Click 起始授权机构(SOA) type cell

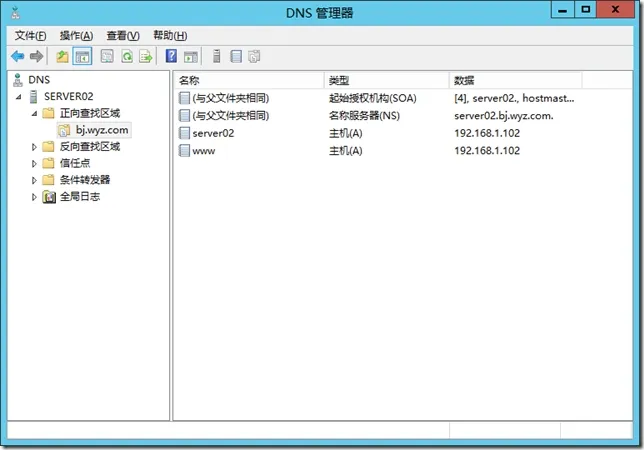tap(373, 98)
